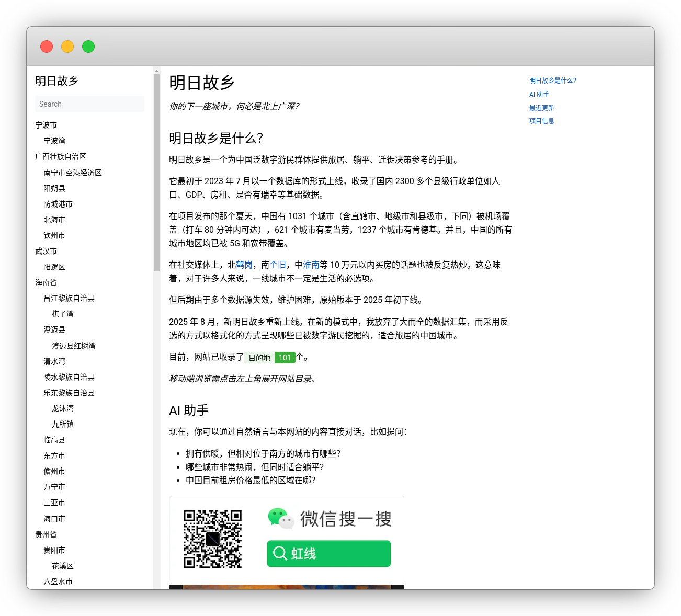Viewport: 681px width, 616px height.
Task: Jump to 明日故乡是什么? in table of contents
Action: 552,81
